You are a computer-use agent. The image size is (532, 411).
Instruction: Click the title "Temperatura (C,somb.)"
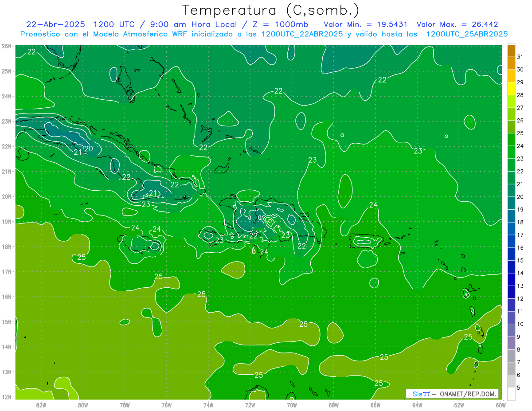pyautogui.click(x=271, y=10)
